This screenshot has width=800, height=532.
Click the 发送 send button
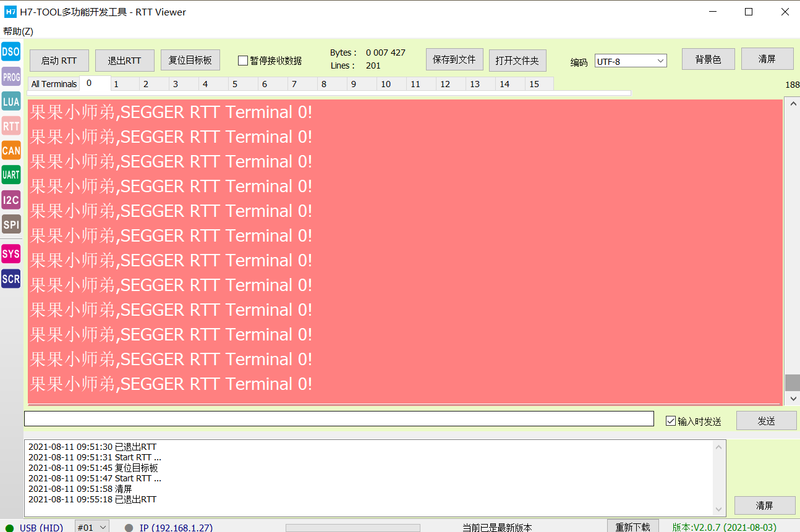click(767, 421)
